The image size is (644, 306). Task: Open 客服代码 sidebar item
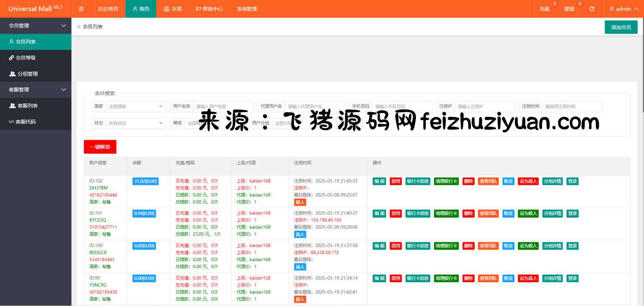point(26,122)
